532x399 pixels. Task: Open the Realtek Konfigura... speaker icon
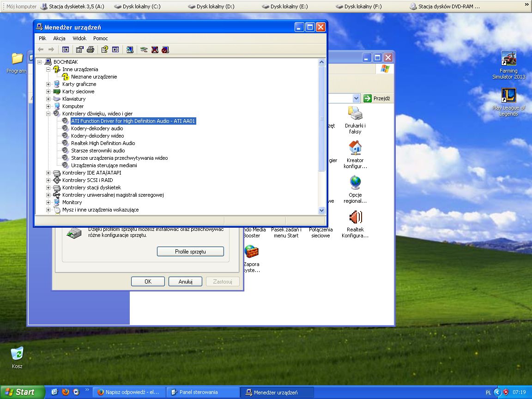pyautogui.click(x=355, y=224)
